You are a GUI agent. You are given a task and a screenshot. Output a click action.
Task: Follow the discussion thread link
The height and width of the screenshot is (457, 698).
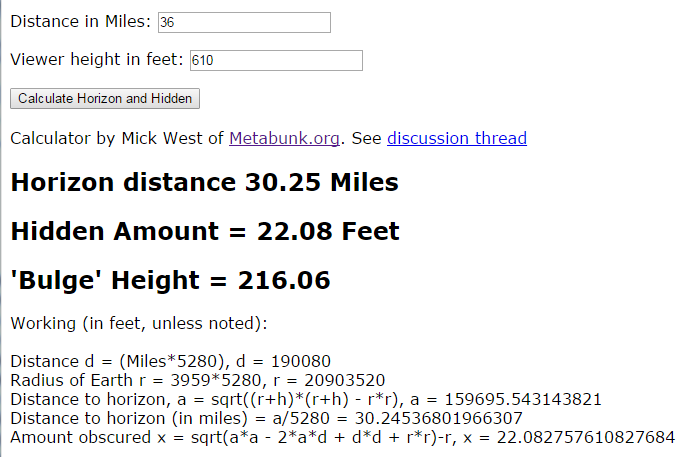(x=456, y=138)
